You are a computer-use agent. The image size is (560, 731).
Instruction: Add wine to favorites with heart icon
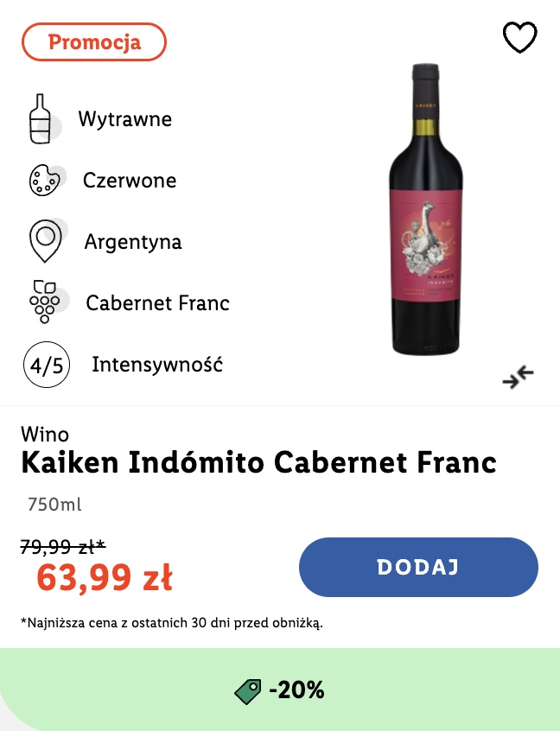coord(519,37)
